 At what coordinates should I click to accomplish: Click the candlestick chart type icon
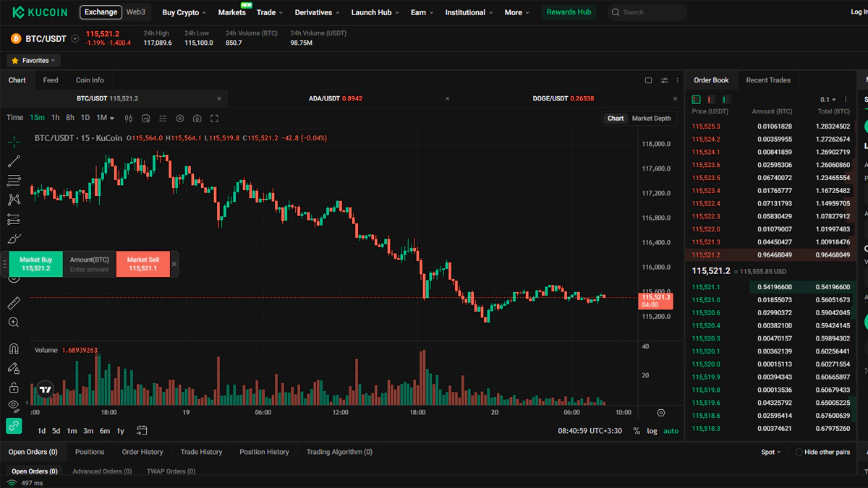129,119
